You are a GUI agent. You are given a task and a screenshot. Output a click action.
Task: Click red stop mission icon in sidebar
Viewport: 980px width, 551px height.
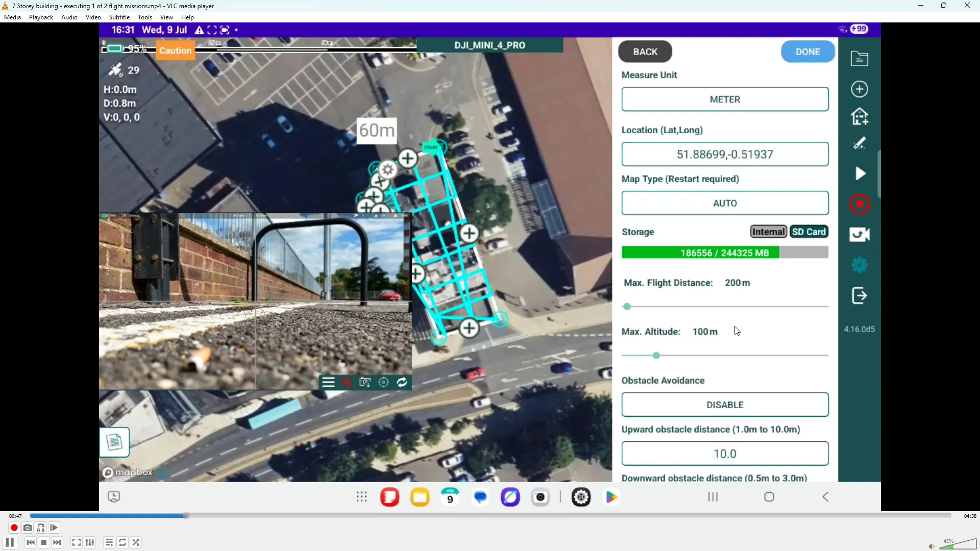coord(860,204)
